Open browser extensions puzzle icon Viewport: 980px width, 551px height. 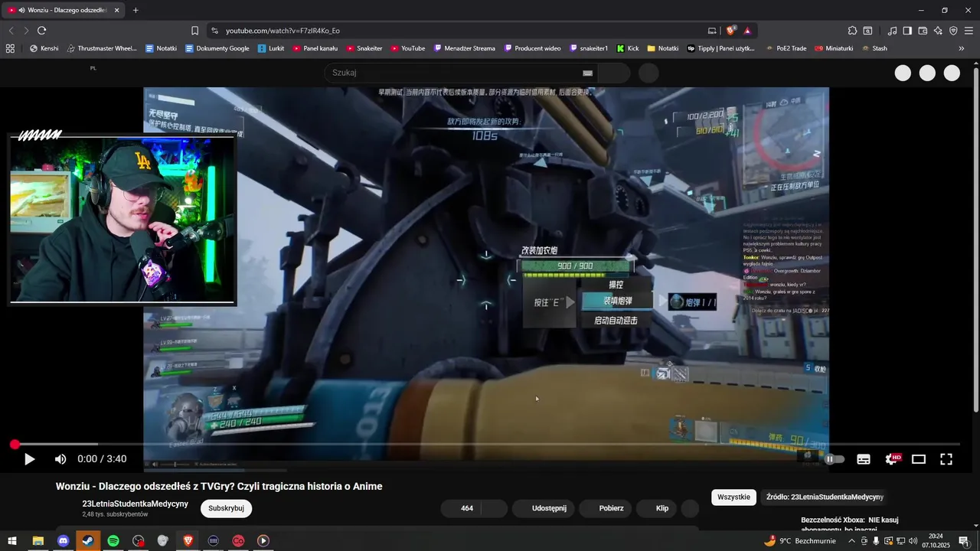pos(852,31)
